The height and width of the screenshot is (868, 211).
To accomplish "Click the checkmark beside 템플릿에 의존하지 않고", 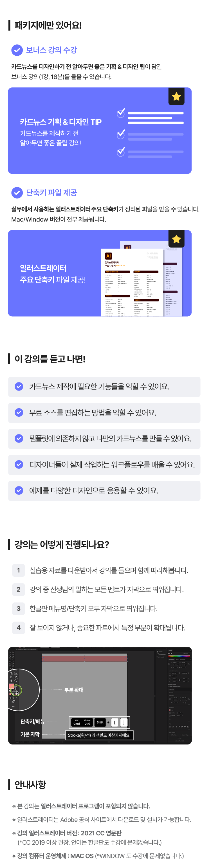I will pos(19,438).
